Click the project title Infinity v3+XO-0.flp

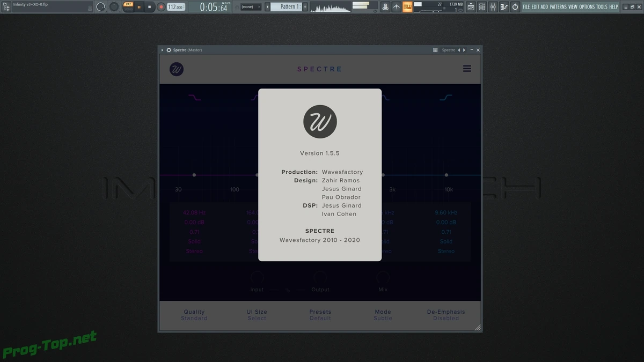click(x=31, y=4)
